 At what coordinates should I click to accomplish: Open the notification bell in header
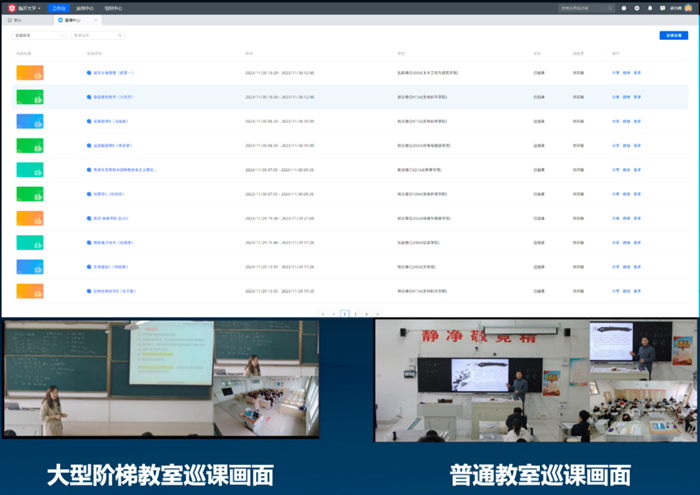650,7
